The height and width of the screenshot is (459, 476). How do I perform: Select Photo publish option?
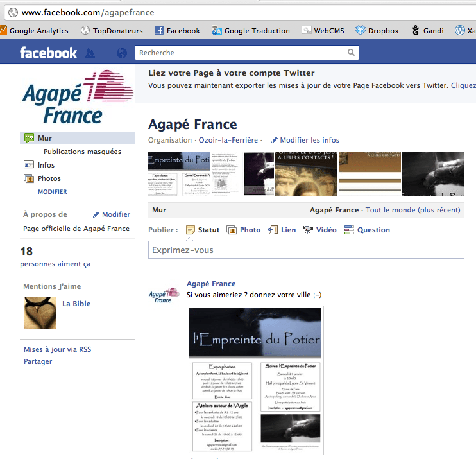click(244, 230)
